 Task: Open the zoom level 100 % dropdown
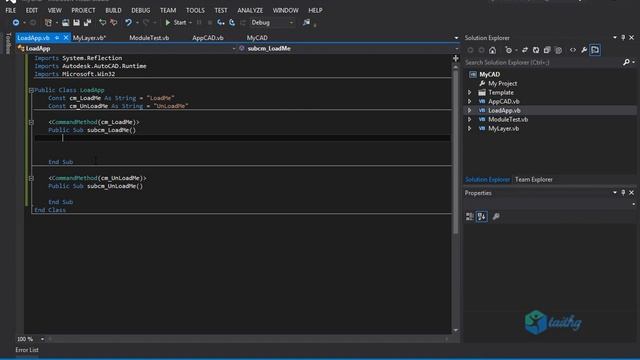[42, 339]
